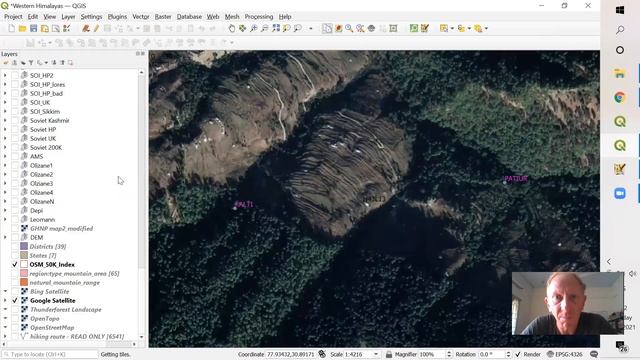Toggle the coordinate extents icon in status bar
Viewport: 640px width, 360px height.
(322, 354)
